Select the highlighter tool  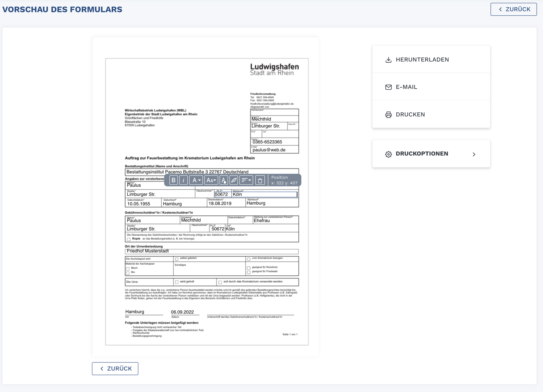234,180
